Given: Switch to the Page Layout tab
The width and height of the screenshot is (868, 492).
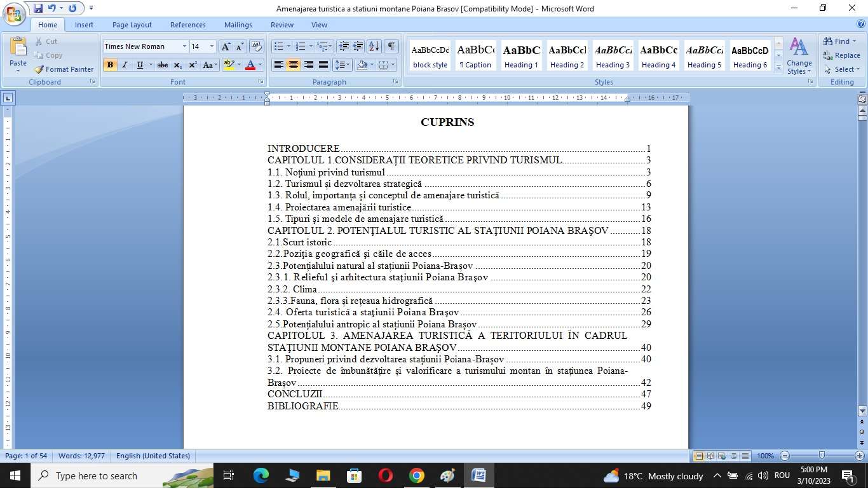Looking at the screenshot, I should click(132, 25).
